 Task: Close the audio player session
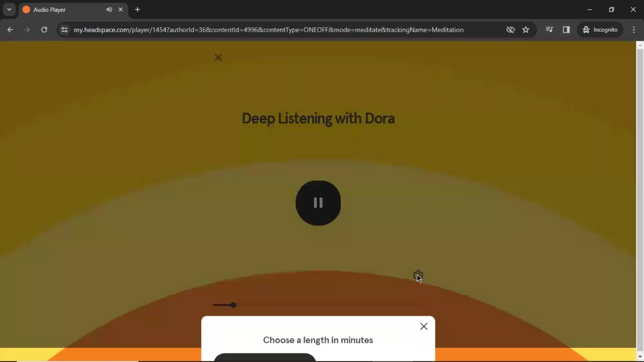pos(218,57)
